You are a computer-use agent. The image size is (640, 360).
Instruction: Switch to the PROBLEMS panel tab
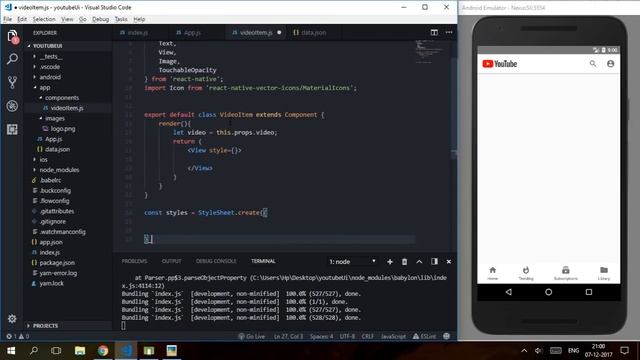pyautogui.click(x=134, y=261)
